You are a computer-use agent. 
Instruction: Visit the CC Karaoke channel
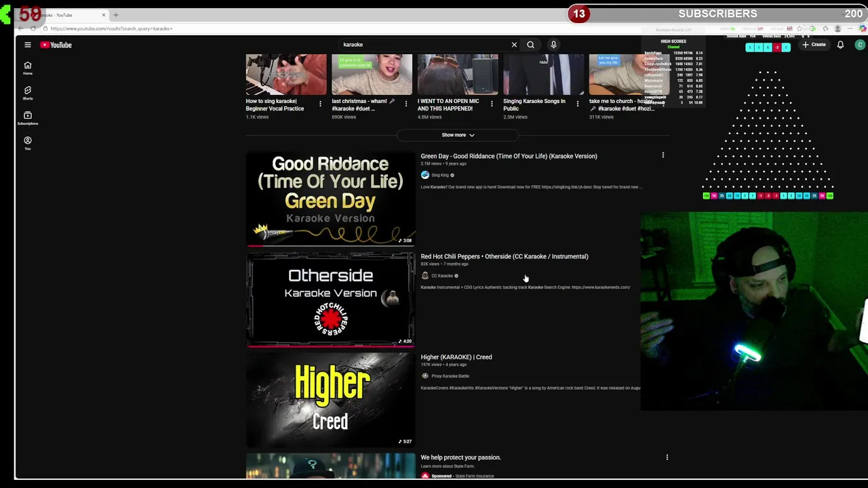442,276
